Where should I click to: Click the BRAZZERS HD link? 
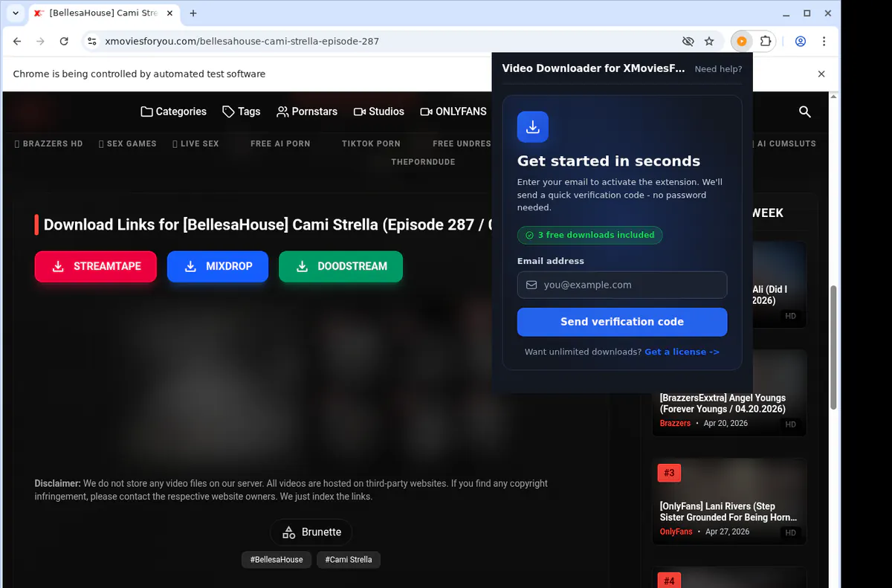[x=49, y=143]
